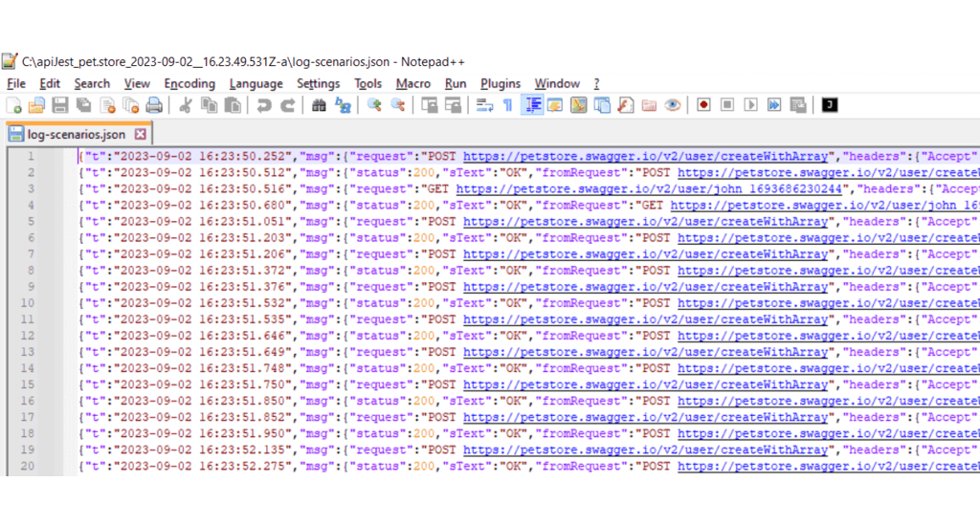Viewport: 980px width, 526px height.
Task: Open the Function List icon
Action: [x=626, y=105]
